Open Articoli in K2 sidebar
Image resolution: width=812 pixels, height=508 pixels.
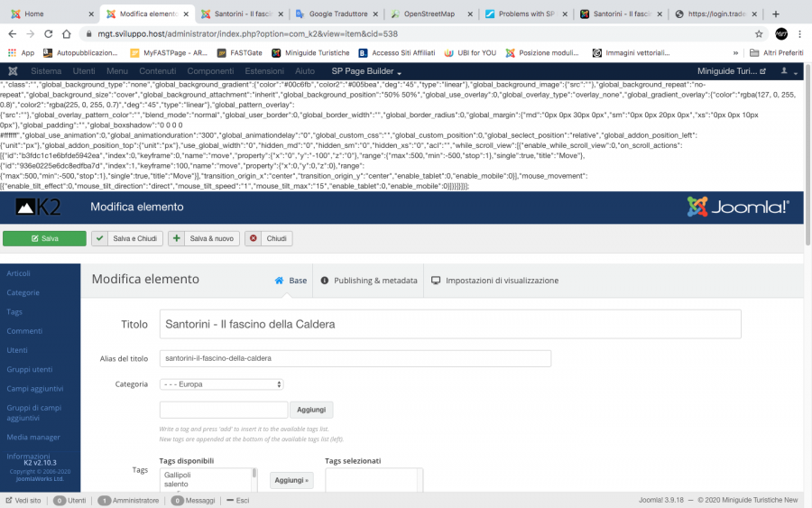[19, 273]
